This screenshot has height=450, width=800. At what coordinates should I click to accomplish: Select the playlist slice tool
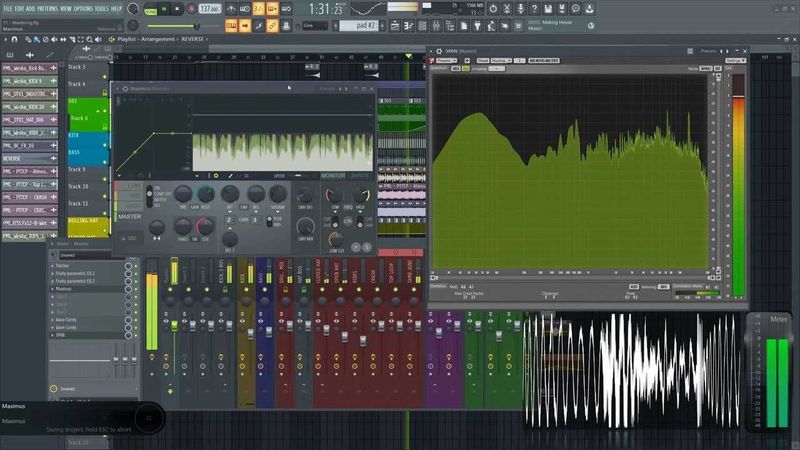pos(72,39)
